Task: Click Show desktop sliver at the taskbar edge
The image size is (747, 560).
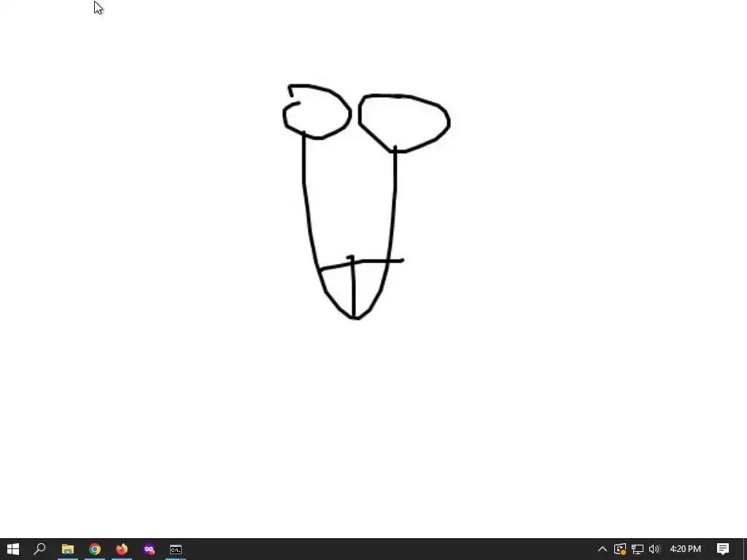Action: point(745,549)
